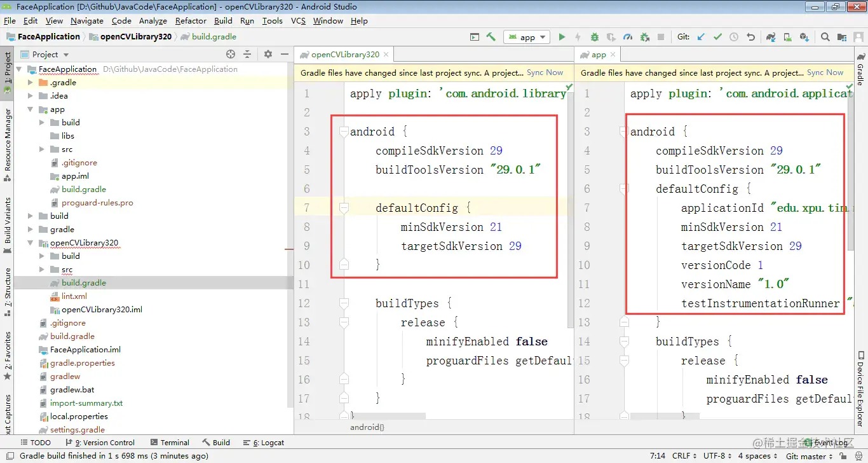
Task: Open the Terminal tool window
Action: 170,443
